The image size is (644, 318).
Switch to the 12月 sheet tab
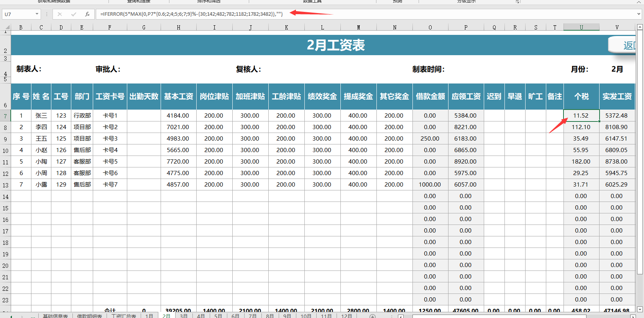point(347,316)
